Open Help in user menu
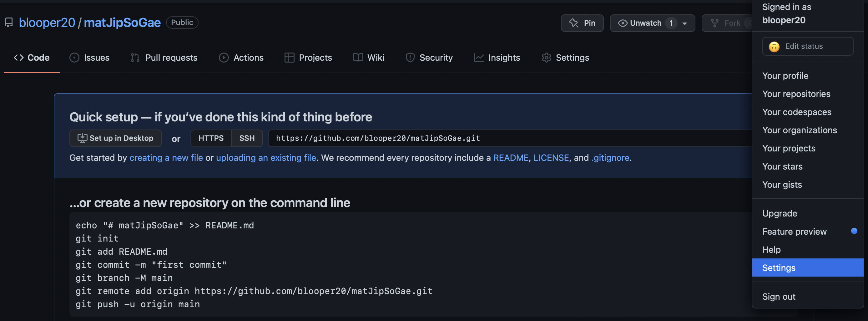Viewport: 868px width, 321px height. coord(808,250)
